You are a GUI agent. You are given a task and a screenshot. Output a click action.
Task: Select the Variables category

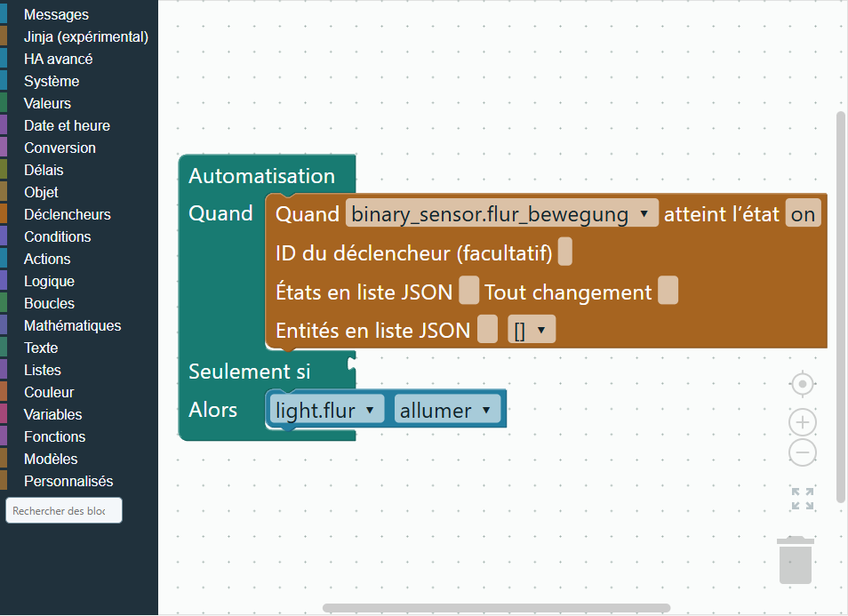click(x=79, y=413)
